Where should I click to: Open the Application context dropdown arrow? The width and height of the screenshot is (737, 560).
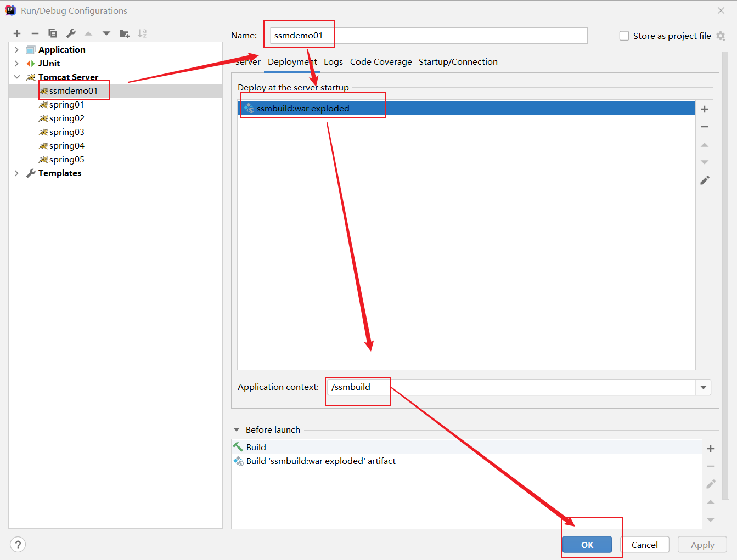pos(704,387)
